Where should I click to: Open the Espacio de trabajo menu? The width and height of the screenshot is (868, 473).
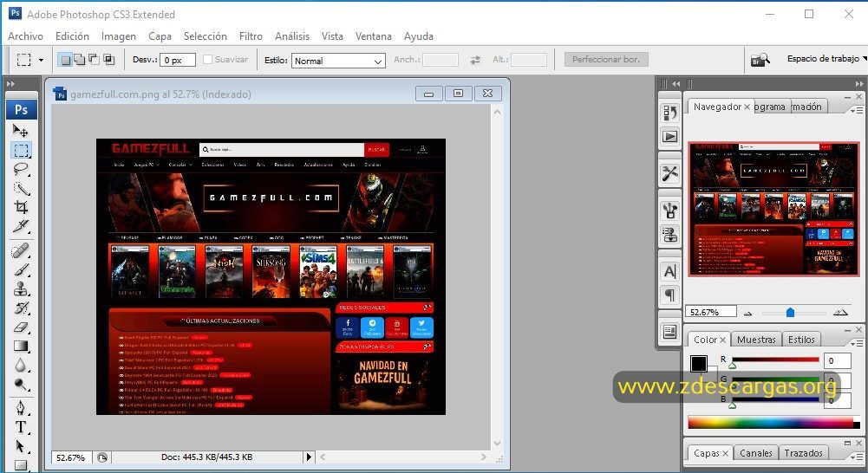click(x=826, y=59)
